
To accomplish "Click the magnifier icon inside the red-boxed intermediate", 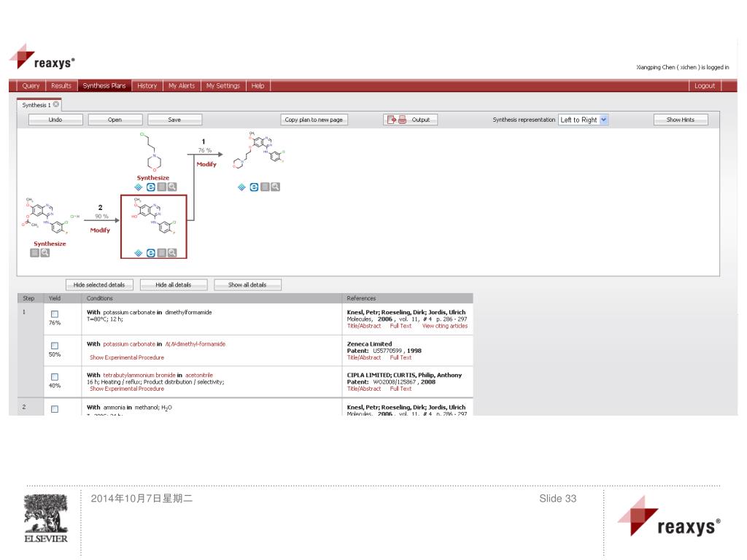I will point(172,253).
